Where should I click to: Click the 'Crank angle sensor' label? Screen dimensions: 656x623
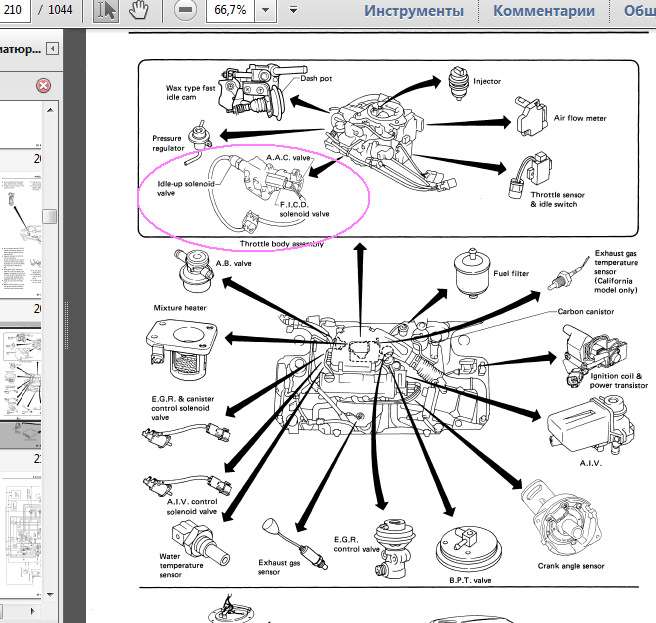[x=571, y=566]
